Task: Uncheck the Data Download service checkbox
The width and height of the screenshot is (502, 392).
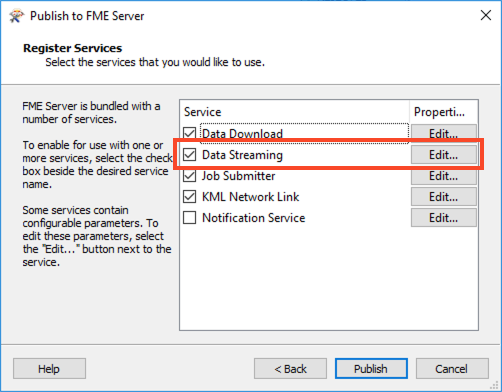Action: pos(190,133)
